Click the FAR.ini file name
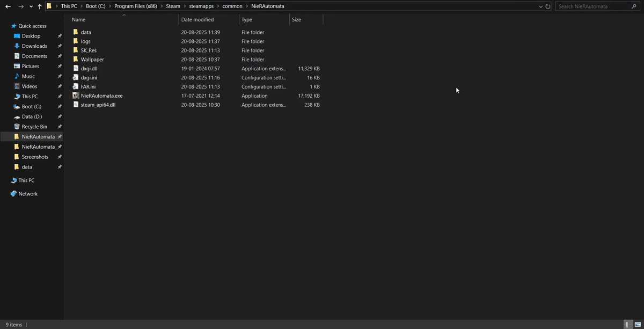644x329 pixels. point(89,86)
